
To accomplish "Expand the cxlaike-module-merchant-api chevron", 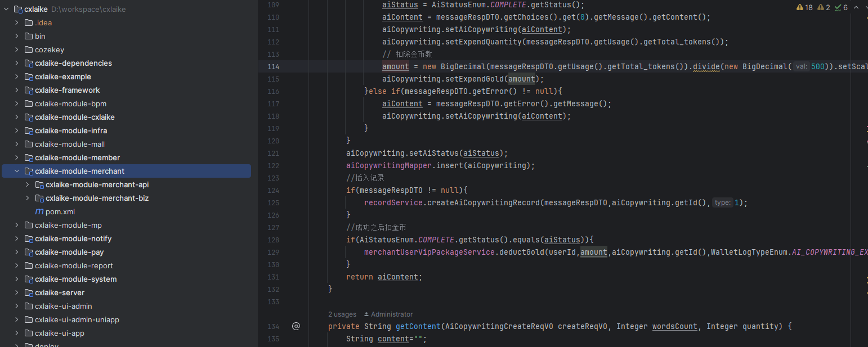I will (x=28, y=184).
